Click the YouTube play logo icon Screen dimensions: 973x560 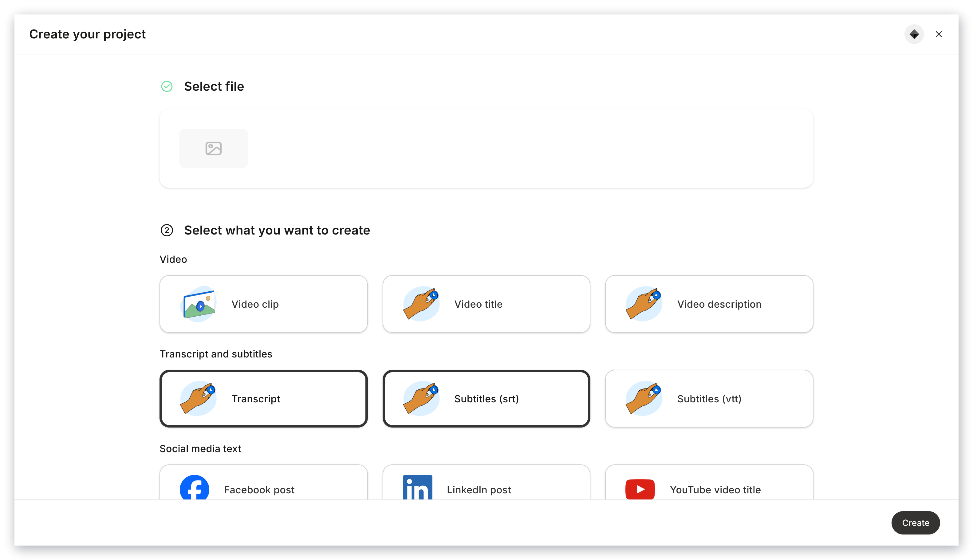click(x=640, y=489)
